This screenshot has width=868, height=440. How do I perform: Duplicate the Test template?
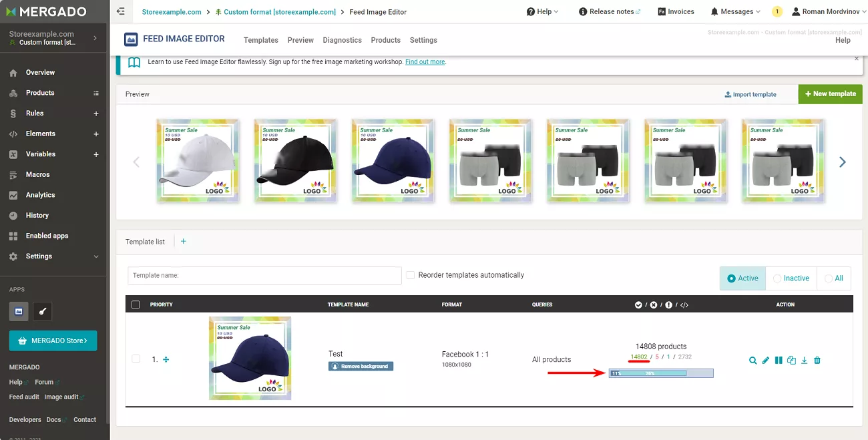pos(791,361)
